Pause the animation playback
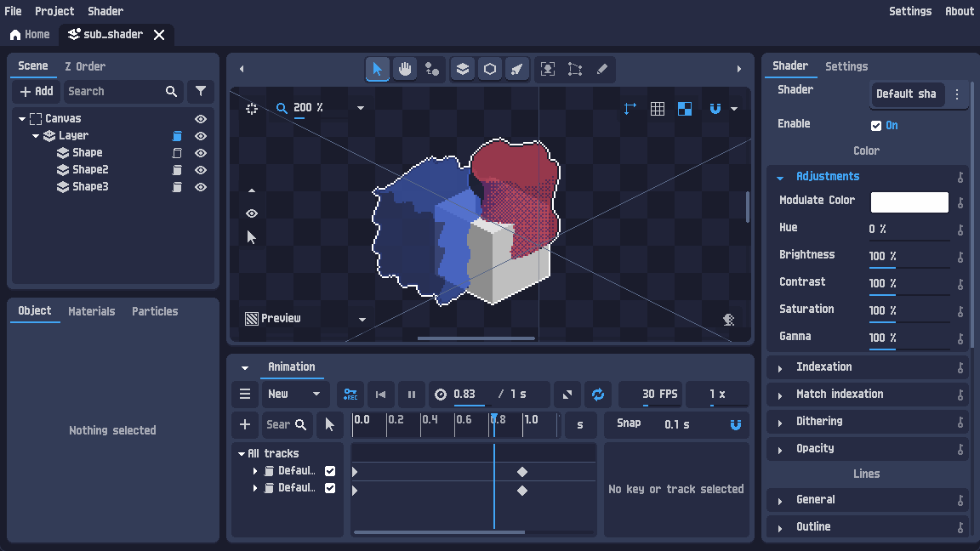This screenshot has width=980, height=551. tap(411, 395)
